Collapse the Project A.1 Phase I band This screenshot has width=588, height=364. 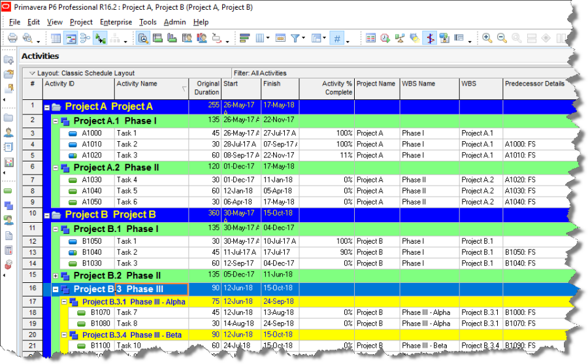[56, 121]
